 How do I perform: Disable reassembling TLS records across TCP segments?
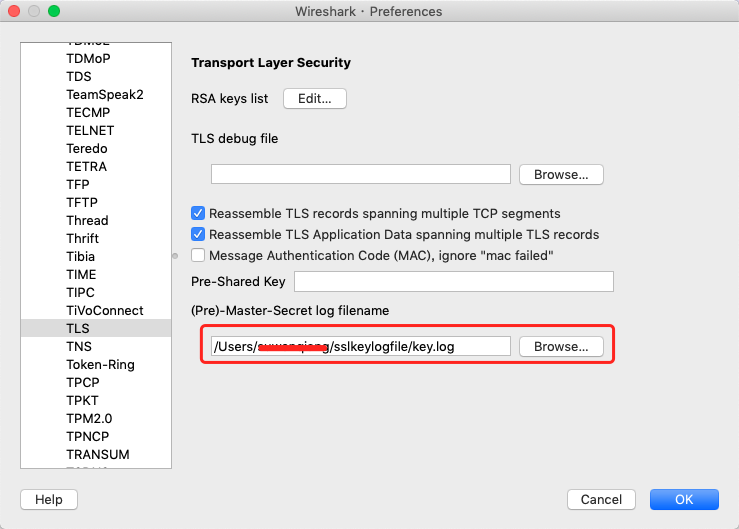(198, 213)
